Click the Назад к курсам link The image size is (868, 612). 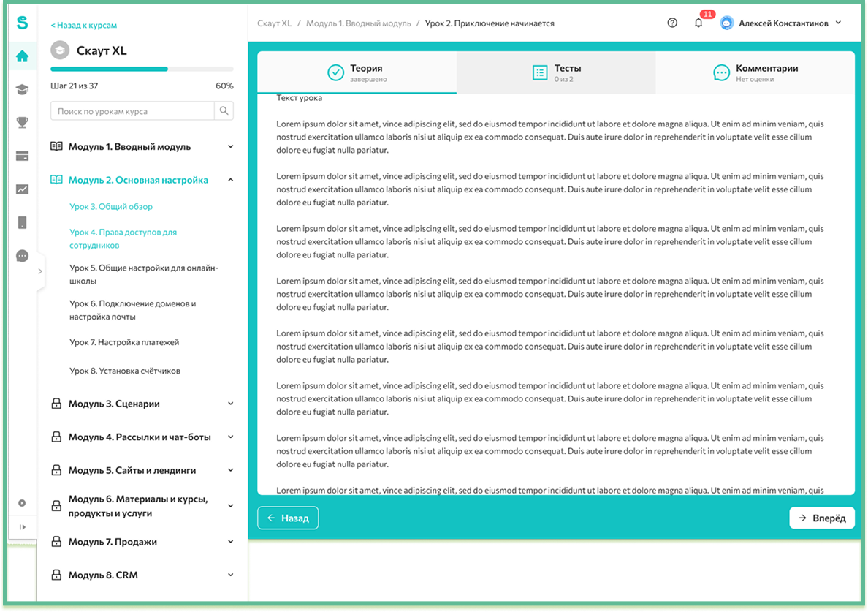click(x=83, y=25)
